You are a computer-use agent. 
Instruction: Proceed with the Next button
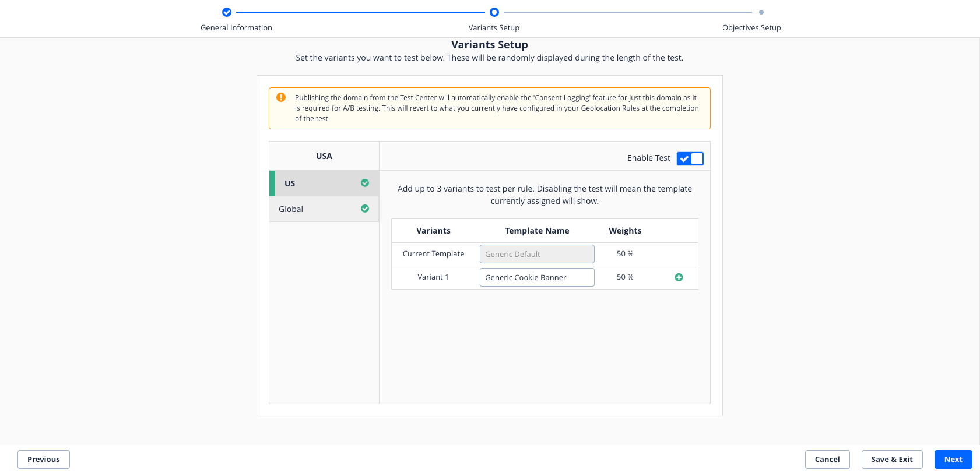(953, 459)
